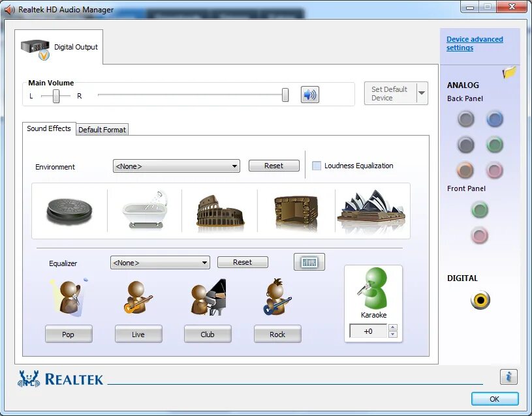532x416 pixels.
Task: Choose the Opera House (Auditorium) environment icon
Action: [x=372, y=209]
